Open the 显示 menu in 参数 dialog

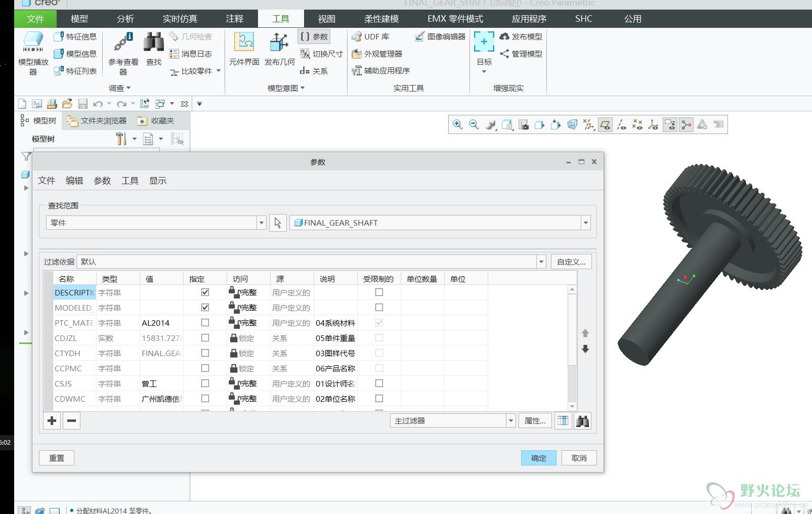[158, 181]
